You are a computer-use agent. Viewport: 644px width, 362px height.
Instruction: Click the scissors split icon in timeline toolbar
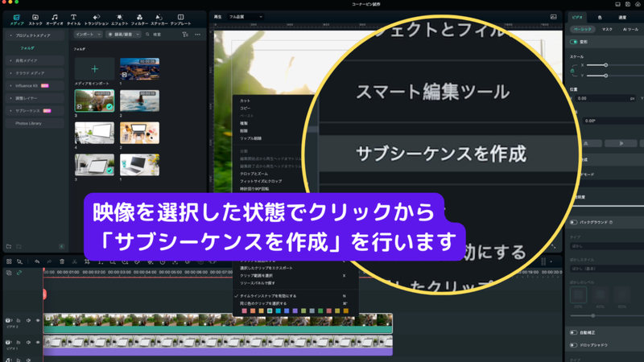[x=74, y=261]
